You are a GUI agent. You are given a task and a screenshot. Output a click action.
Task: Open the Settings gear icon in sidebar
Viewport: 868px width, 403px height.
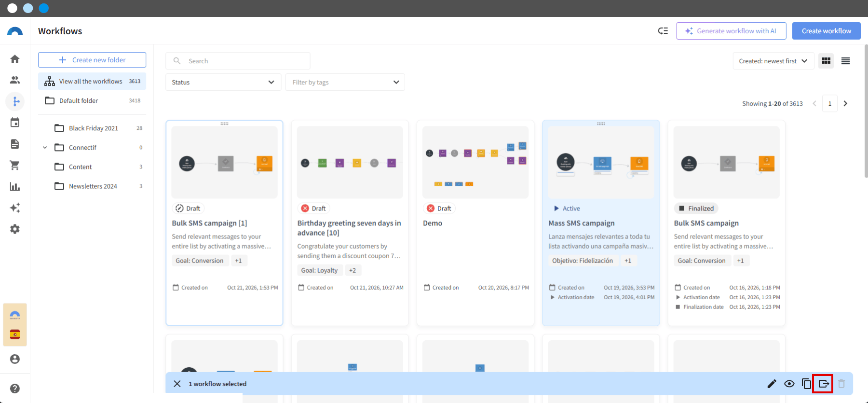[15, 229]
